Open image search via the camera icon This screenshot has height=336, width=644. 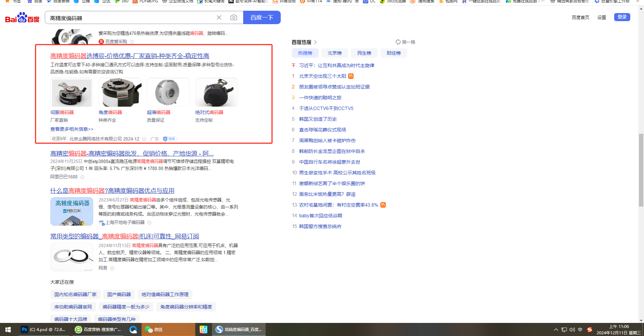234,17
